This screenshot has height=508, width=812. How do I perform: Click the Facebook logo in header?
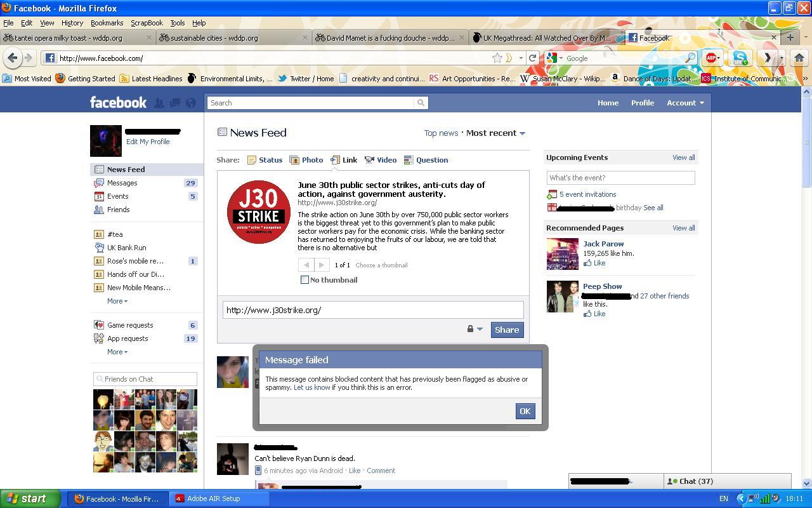coord(118,102)
